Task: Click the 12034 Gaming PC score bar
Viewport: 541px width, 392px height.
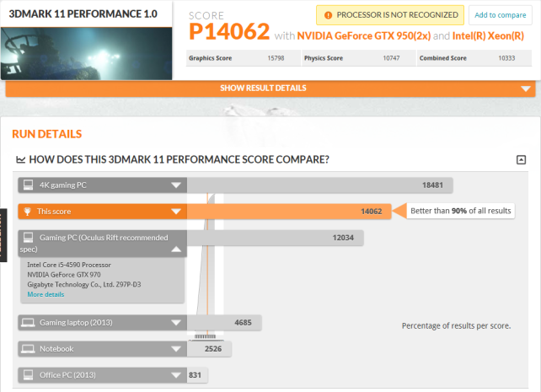Action: point(276,238)
